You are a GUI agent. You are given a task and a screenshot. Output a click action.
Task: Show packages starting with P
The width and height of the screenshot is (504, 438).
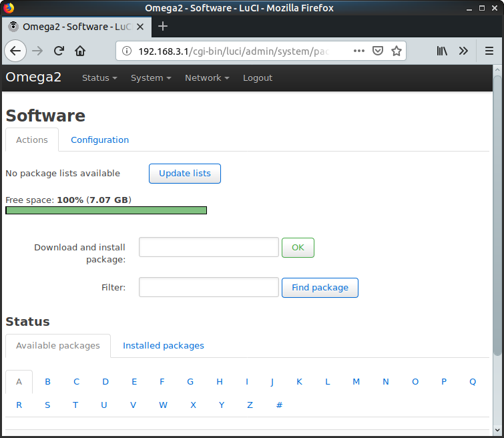point(444,382)
